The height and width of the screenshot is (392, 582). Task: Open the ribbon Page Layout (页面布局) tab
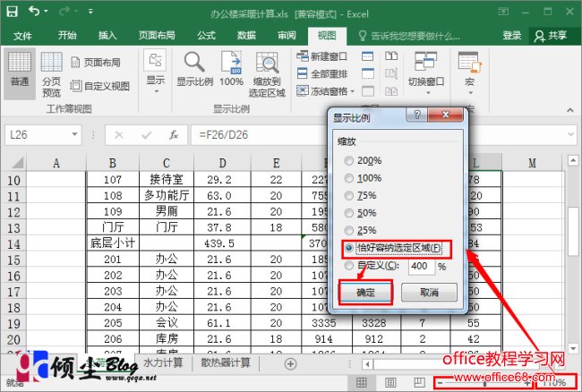[157, 36]
